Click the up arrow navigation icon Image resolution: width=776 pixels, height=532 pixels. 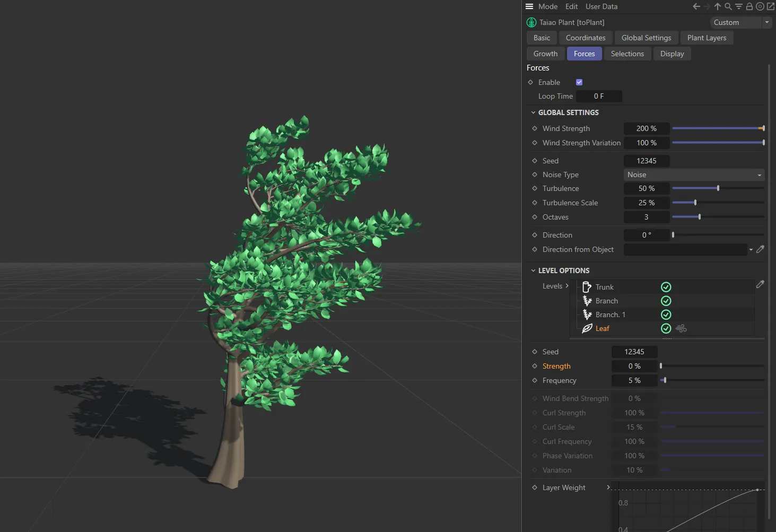(717, 6)
